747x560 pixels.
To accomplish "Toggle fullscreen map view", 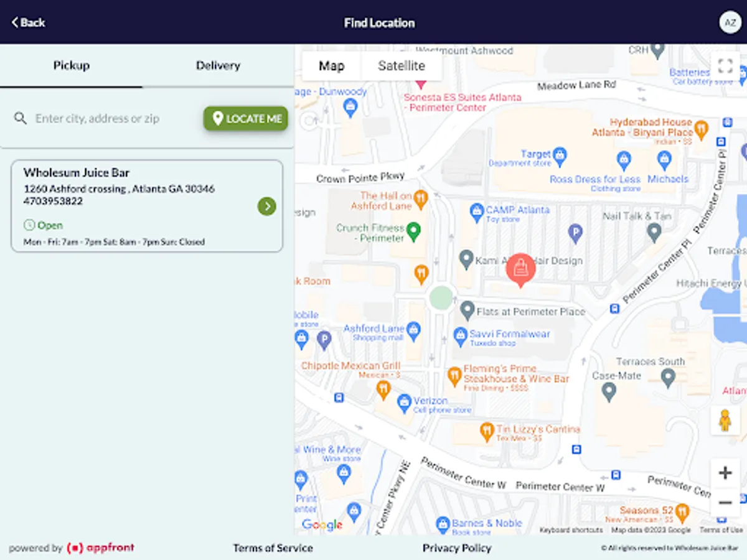I will tap(725, 67).
